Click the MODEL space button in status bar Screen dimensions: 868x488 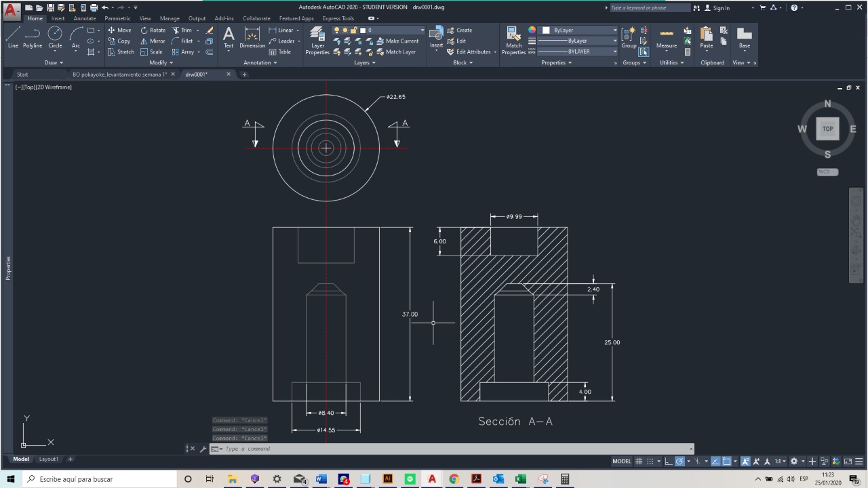point(622,461)
